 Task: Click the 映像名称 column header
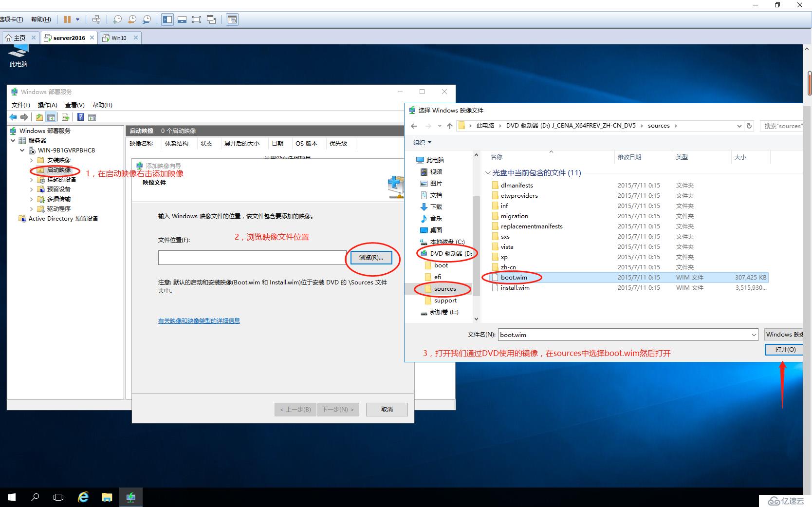[x=143, y=143]
